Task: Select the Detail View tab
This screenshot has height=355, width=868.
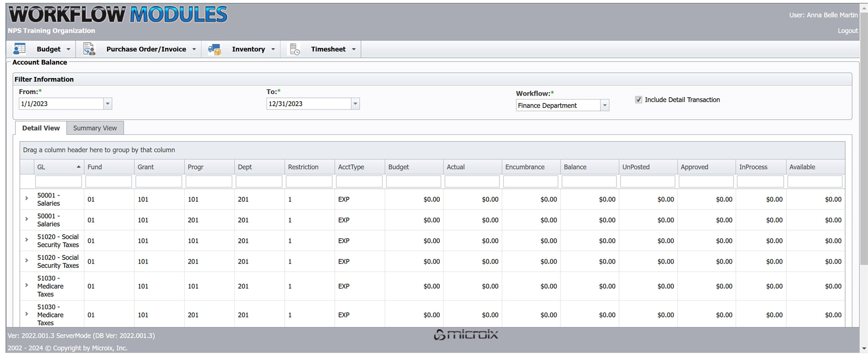Action: [x=41, y=128]
